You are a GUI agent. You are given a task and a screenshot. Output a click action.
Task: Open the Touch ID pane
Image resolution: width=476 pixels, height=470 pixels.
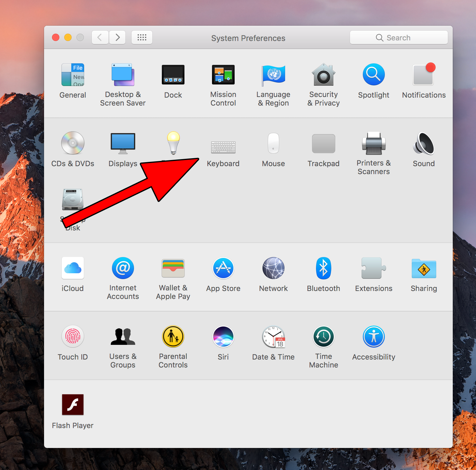(73, 337)
